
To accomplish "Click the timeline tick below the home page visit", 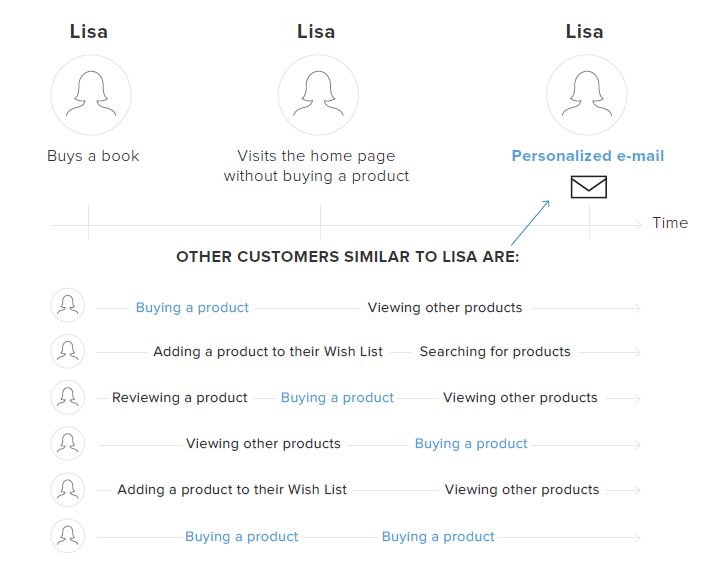I will click(321, 222).
